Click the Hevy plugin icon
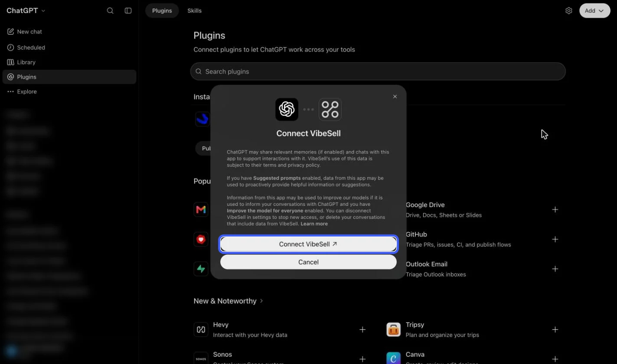This screenshot has height=364, width=617. [201, 329]
